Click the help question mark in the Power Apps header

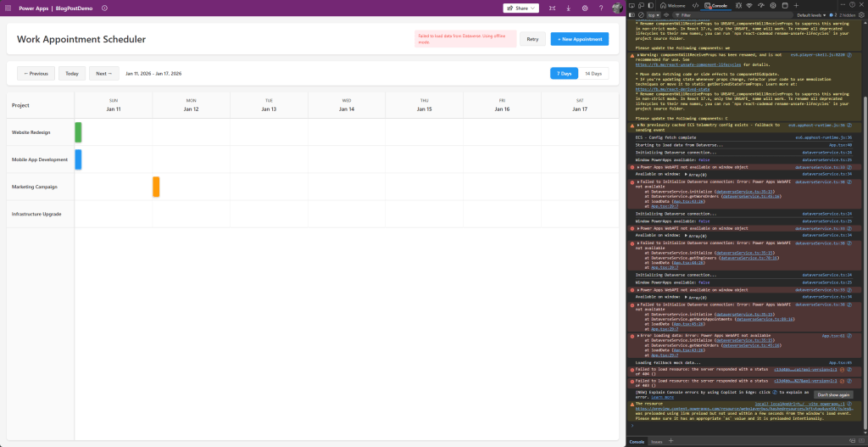(x=601, y=8)
